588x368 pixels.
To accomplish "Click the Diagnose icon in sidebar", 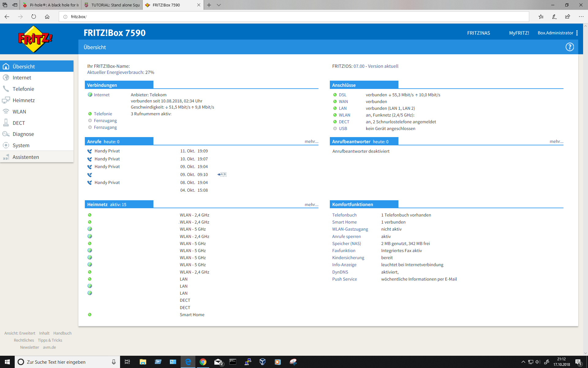I will pos(6,134).
